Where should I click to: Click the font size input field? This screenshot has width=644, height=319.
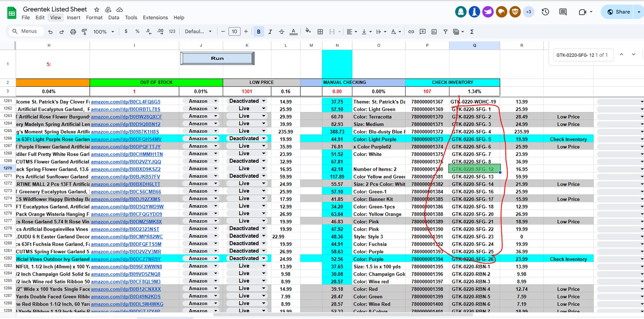pos(234,31)
